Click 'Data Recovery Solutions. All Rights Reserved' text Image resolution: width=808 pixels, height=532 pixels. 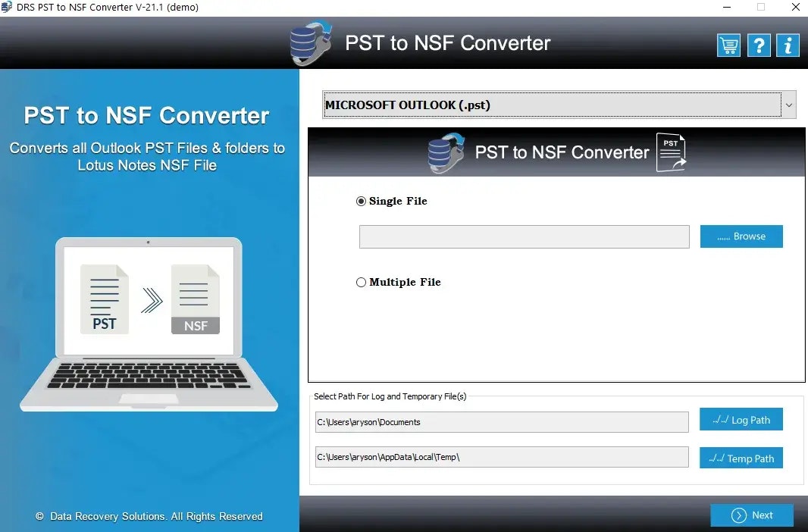click(156, 516)
